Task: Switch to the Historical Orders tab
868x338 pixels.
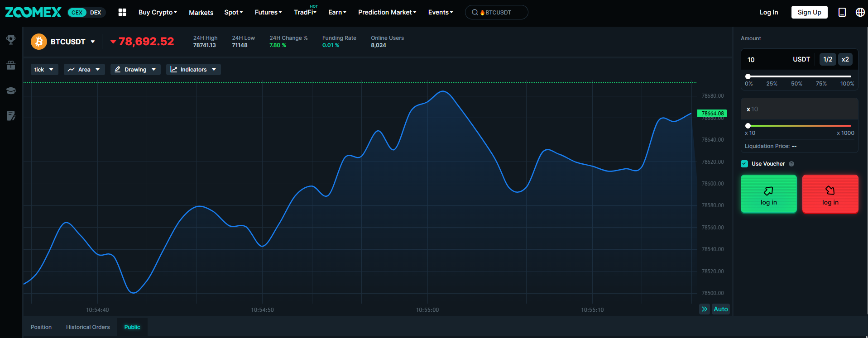Action: 88,327
